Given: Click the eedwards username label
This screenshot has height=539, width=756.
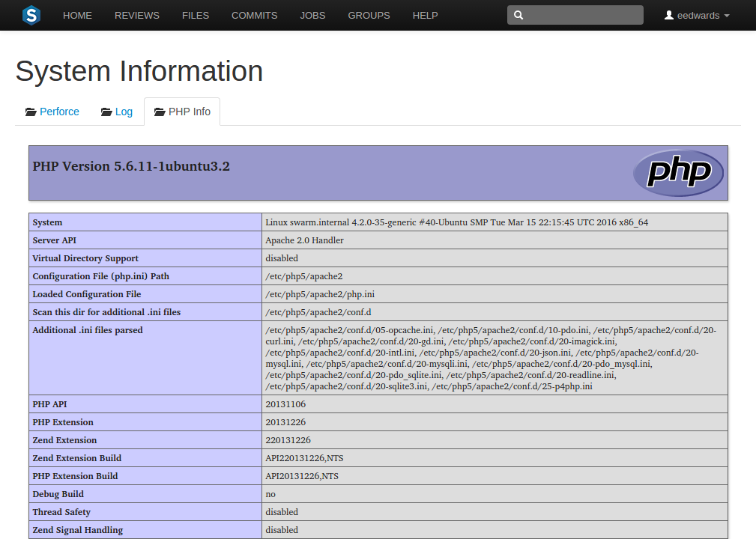Looking at the screenshot, I should point(698,16).
